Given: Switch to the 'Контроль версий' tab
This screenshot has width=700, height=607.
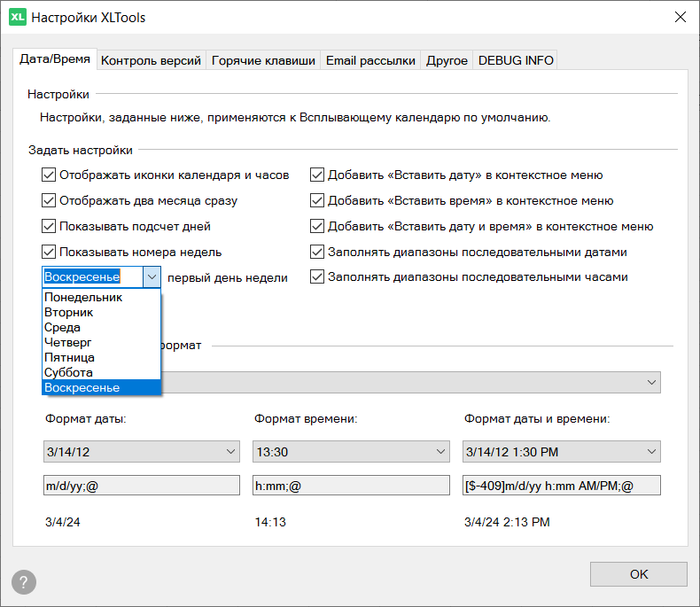Looking at the screenshot, I should click(152, 60).
